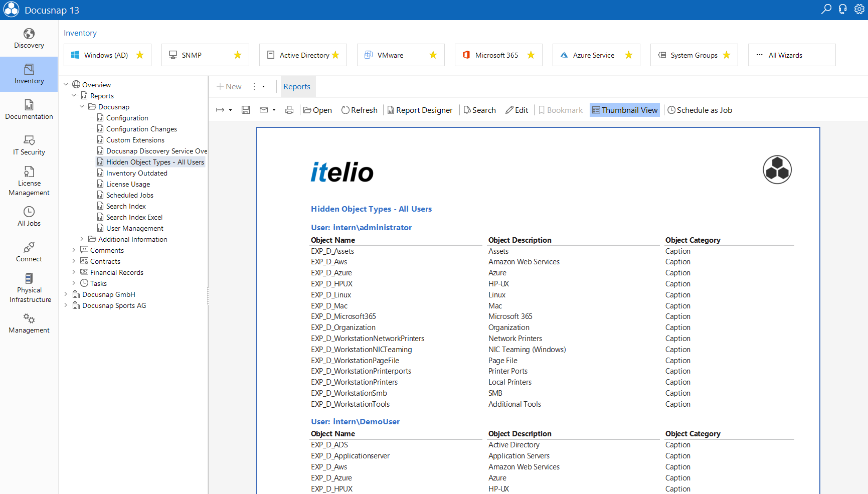Switch to the Reports tab

point(297,86)
